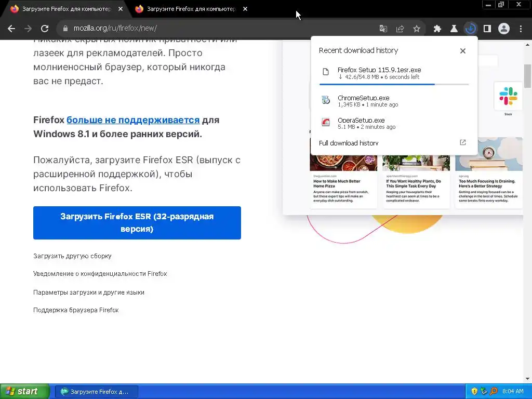Click the Firefox Setup 115.9.1esr.exe download entry
The height and width of the screenshot is (399, 532).
394,74
